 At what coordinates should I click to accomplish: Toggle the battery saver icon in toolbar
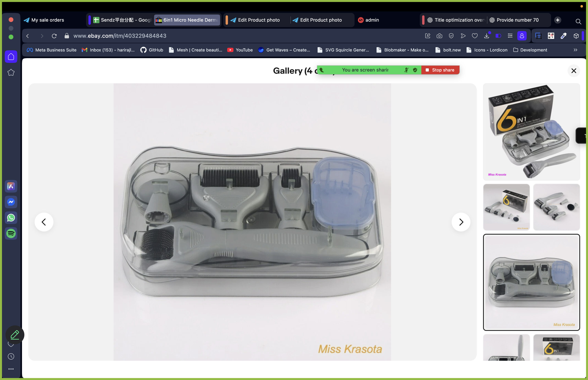[498, 36]
